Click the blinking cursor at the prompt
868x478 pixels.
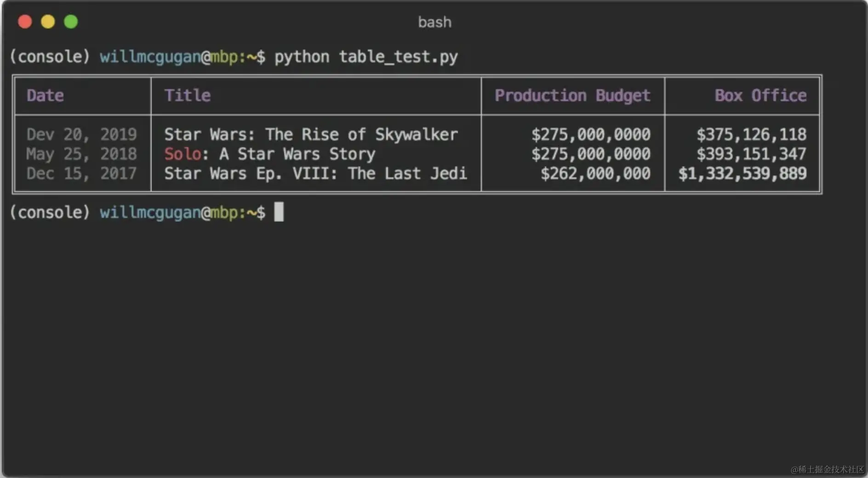(279, 212)
